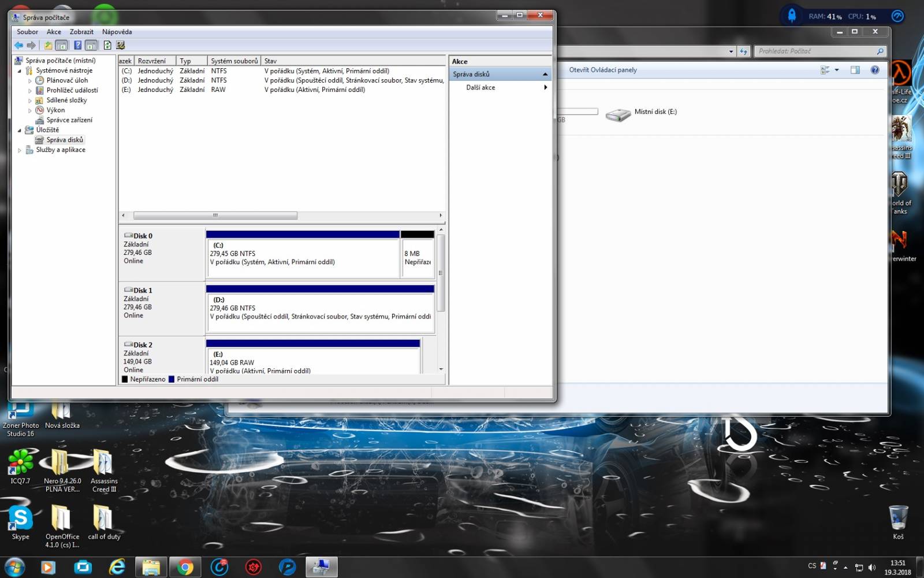Select the (E:) RAW volume row in list
924x578 pixels.
click(x=282, y=90)
